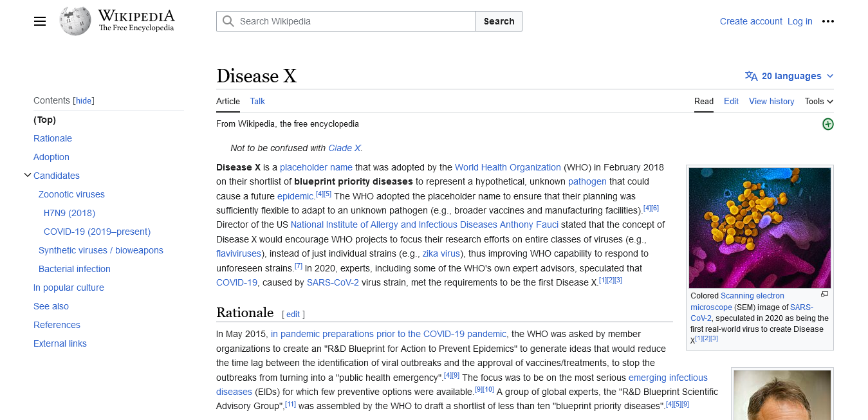
Task: Go to See also section
Action: (x=51, y=306)
